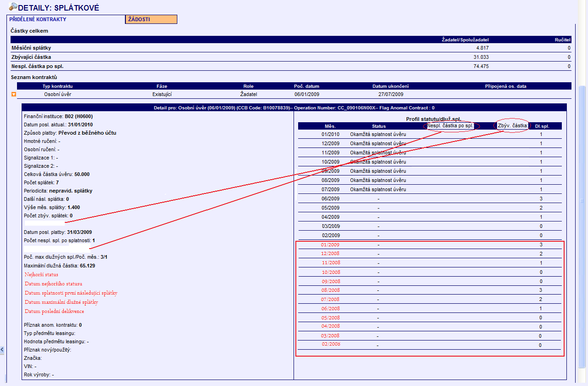Click the Žadatel/Spolužadatel column header

[x=465, y=40]
